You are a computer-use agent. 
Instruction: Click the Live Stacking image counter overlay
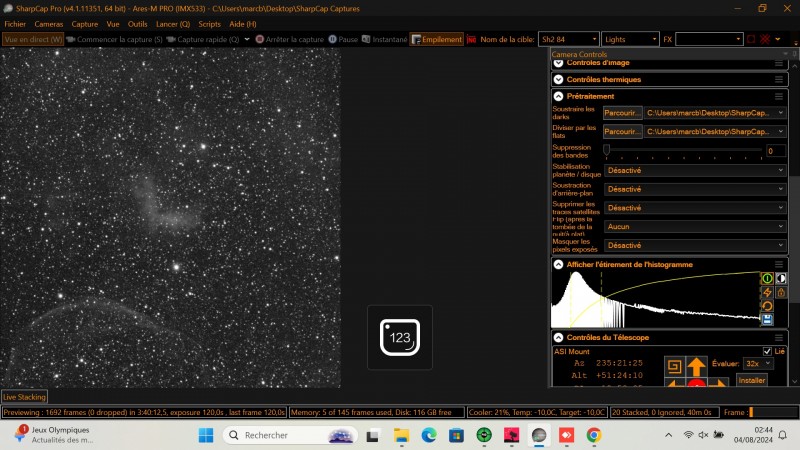point(400,337)
